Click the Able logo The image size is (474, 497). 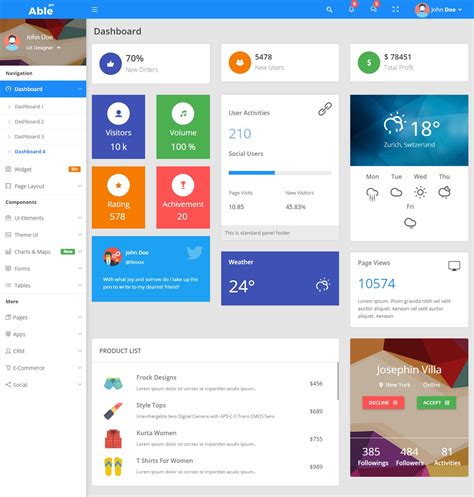pyautogui.click(x=41, y=10)
